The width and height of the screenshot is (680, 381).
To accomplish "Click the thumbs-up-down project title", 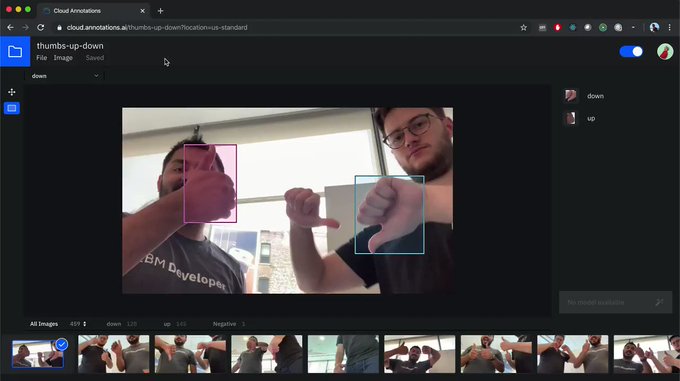I will [70, 46].
